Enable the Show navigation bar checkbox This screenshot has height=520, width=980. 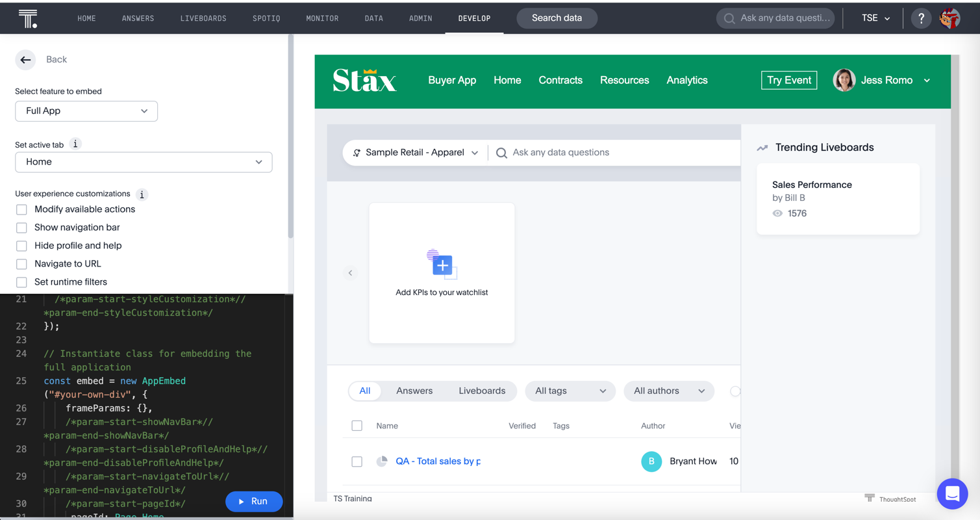21,227
